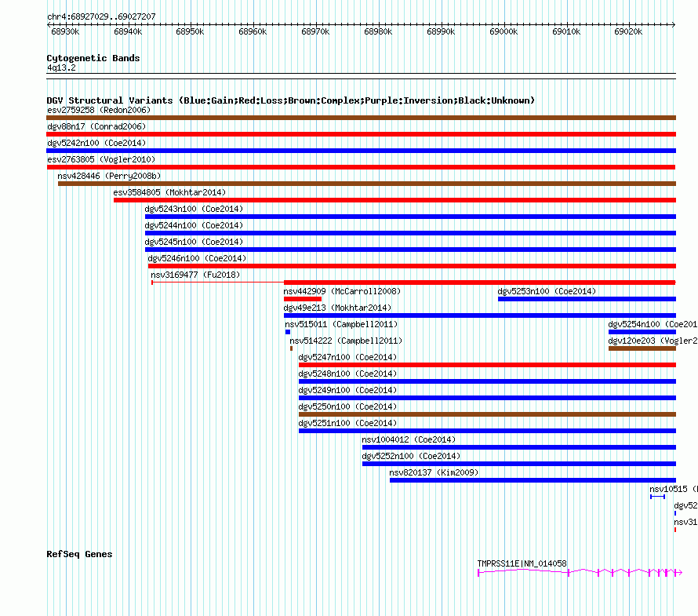The width and height of the screenshot is (698, 616).
Task: Open dgv120e203 variant label
Action: (653, 341)
